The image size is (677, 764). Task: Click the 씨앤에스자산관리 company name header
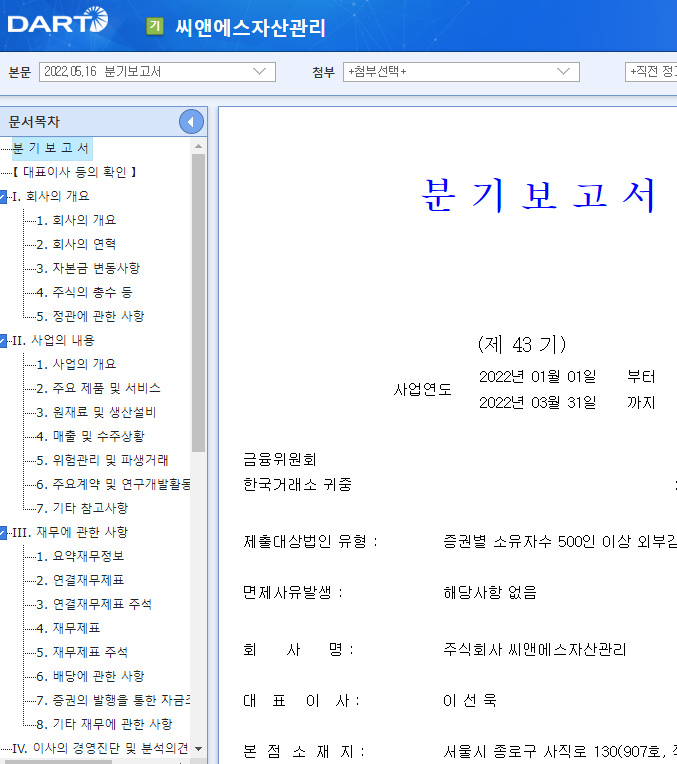(x=250, y=27)
